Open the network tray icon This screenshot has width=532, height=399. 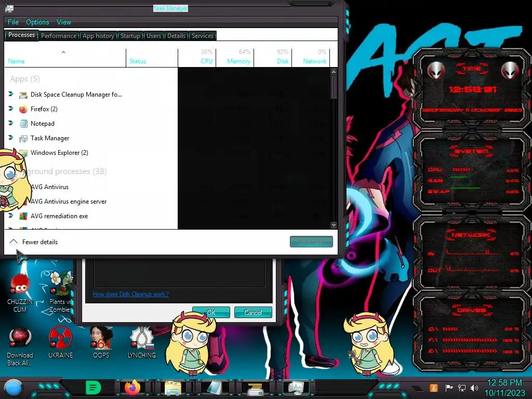pos(461,388)
